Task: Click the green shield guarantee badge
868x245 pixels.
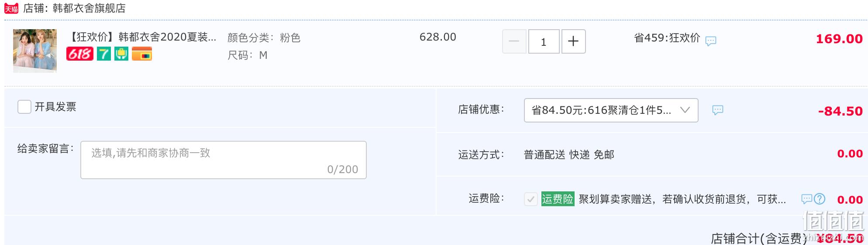Action: (x=121, y=54)
